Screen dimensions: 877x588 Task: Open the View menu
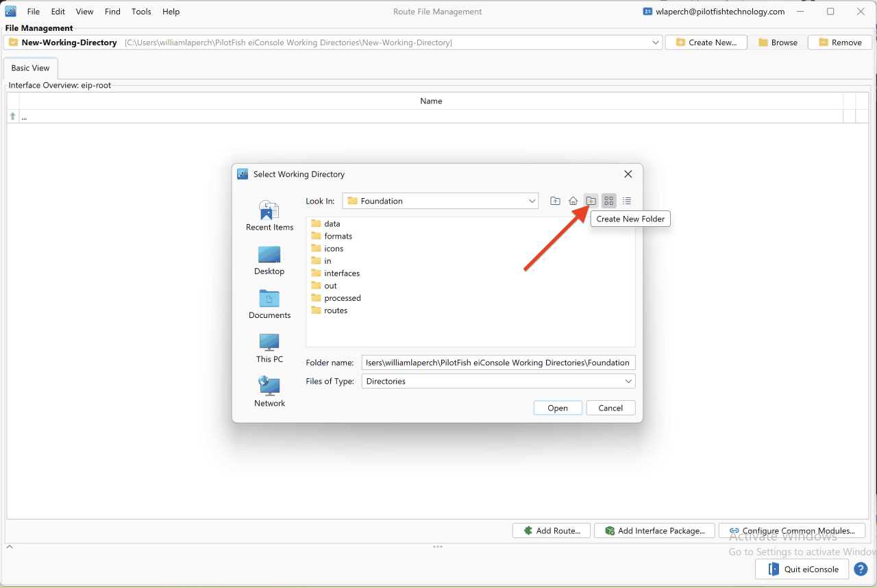[x=85, y=12]
